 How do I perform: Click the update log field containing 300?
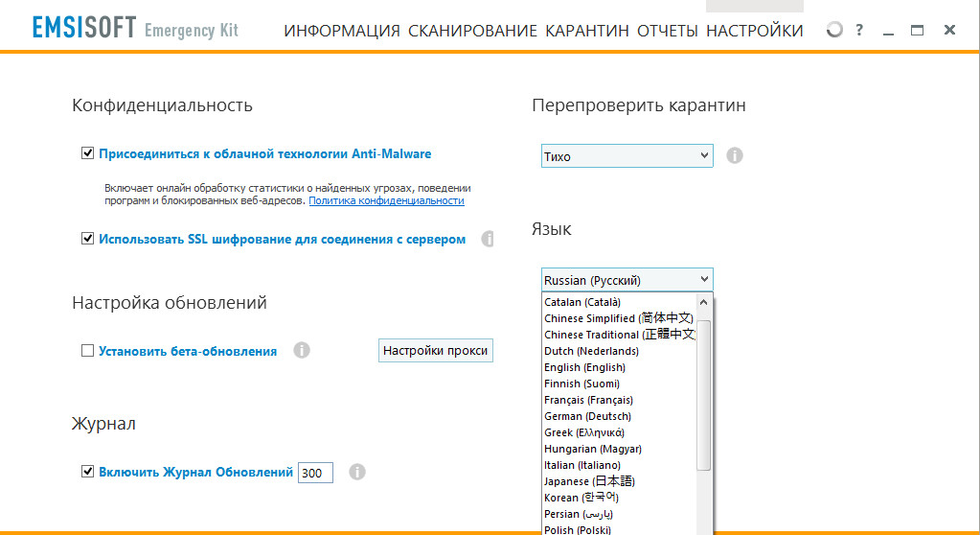pos(315,473)
